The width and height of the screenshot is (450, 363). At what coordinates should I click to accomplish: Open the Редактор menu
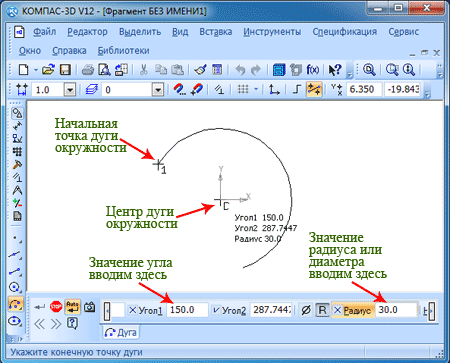[87, 32]
